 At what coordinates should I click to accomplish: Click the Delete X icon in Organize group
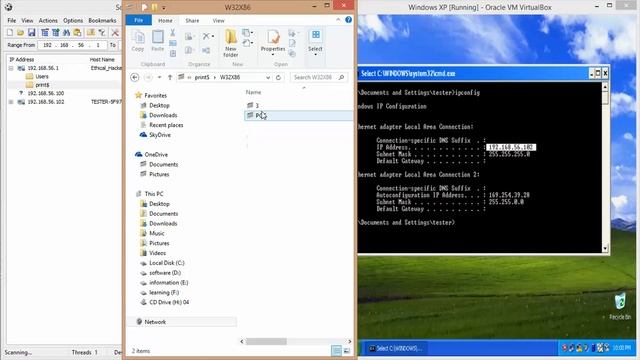206,36
